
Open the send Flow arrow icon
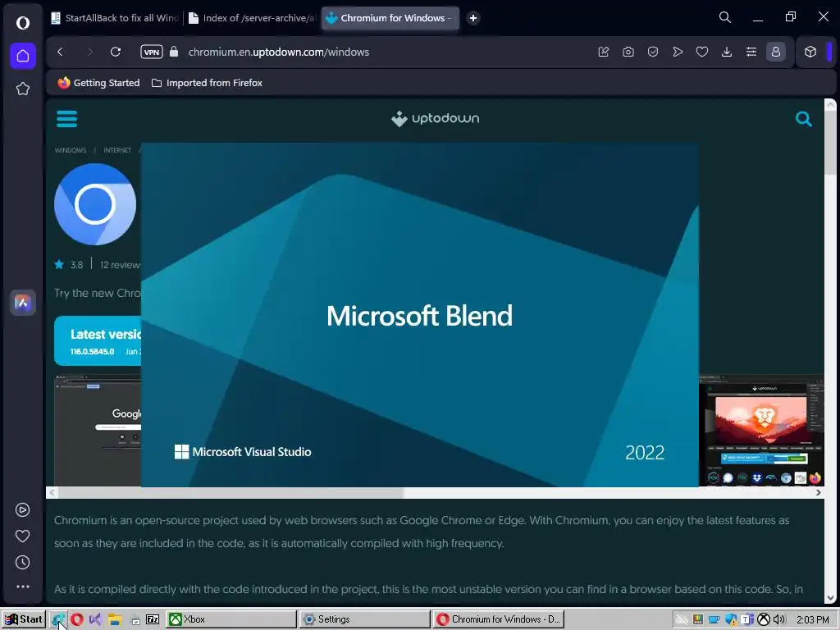coord(677,52)
